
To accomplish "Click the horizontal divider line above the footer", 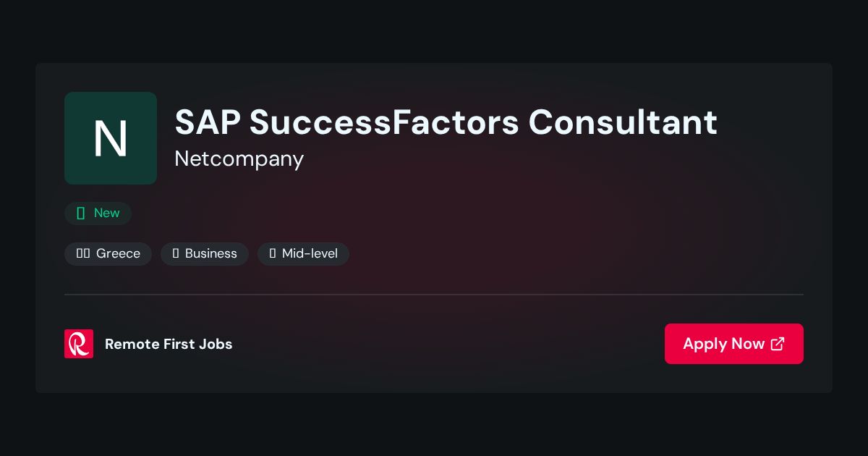I will pyautogui.click(x=434, y=295).
